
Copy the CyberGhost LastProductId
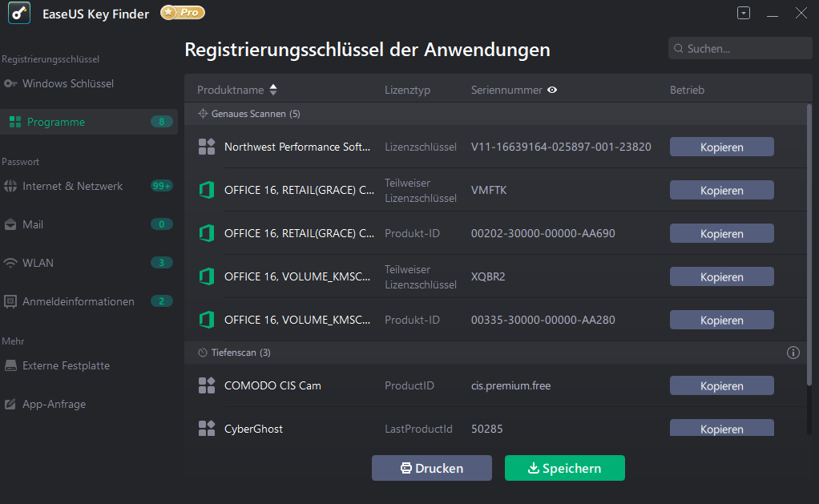tap(721, 428)
